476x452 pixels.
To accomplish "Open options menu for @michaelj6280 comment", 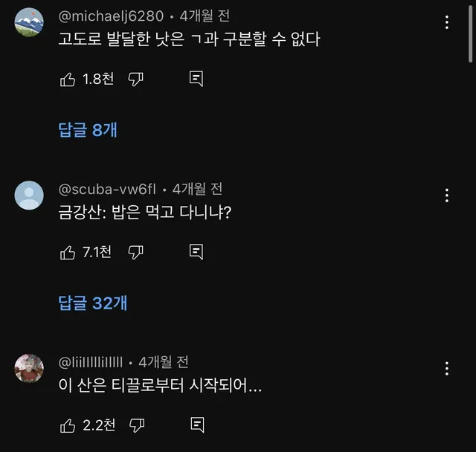I will point(447,22).
